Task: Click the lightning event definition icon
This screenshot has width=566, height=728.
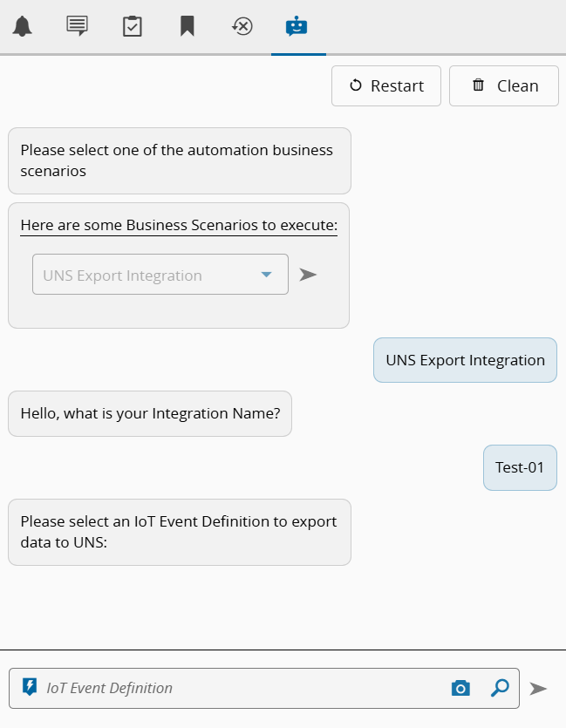Action: pos(30,687)
